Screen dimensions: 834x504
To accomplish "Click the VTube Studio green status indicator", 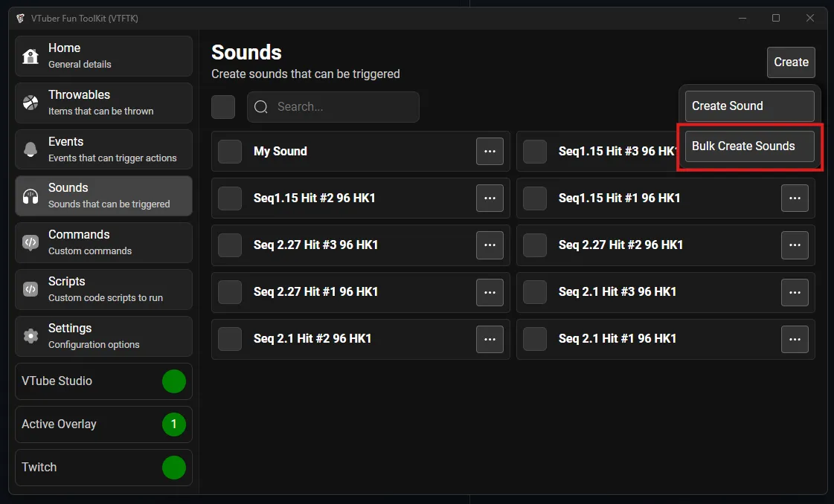I will [x=174, y=381].
